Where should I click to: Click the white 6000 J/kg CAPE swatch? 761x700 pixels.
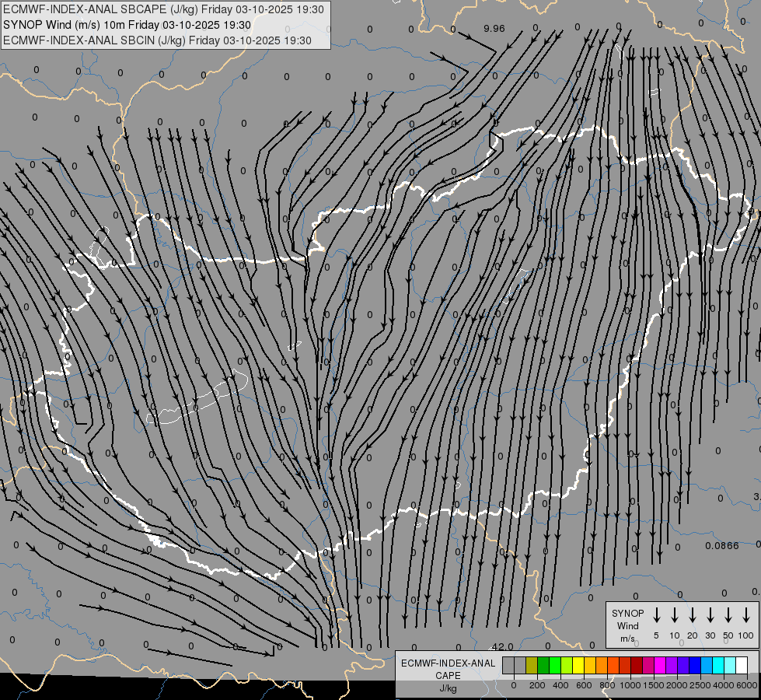point(742,665)
